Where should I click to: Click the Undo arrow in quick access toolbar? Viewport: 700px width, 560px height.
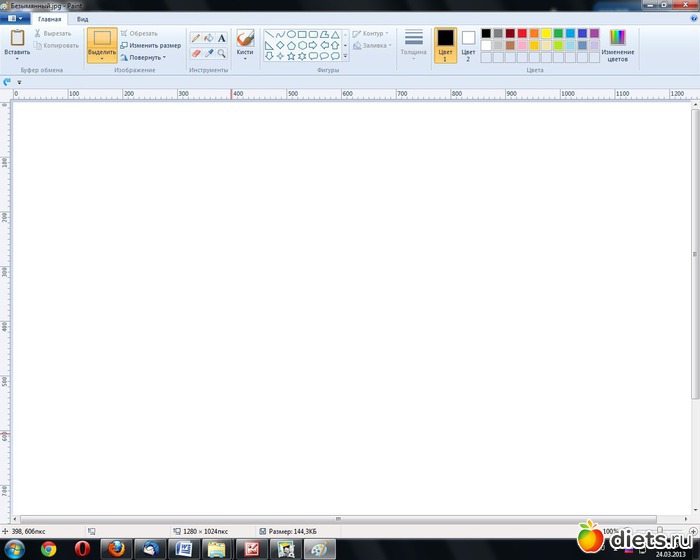(x=8, y=82)
